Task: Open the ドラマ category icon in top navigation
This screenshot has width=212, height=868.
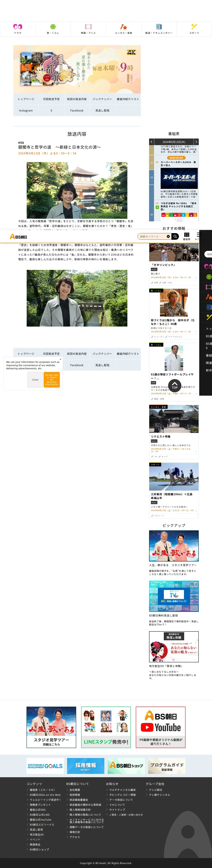Action: tap(18, 27)
